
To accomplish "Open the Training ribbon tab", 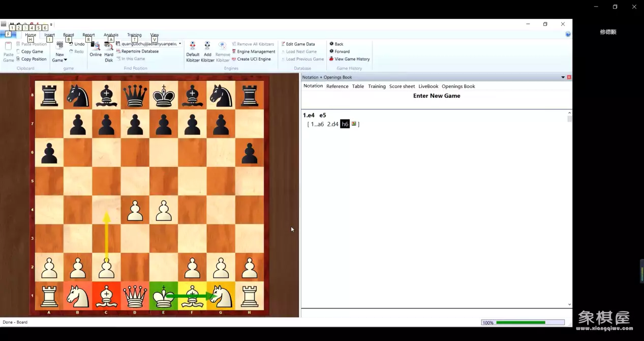I will (x=134, y=35).
